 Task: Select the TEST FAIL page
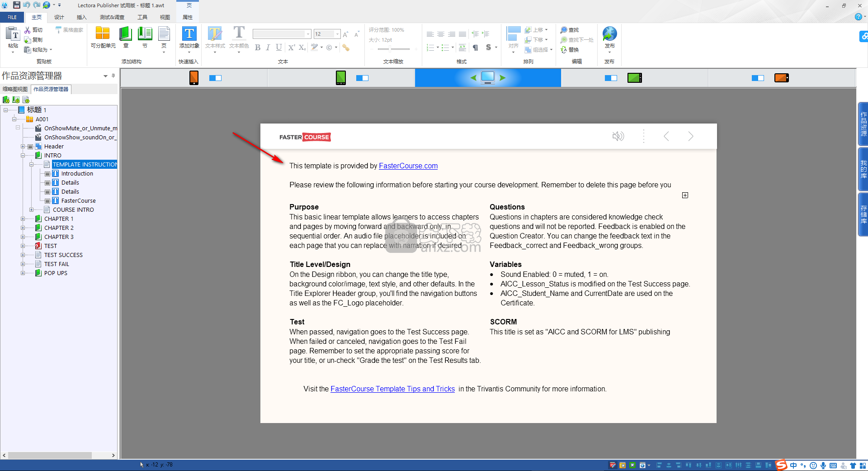(x=57, y=264)
